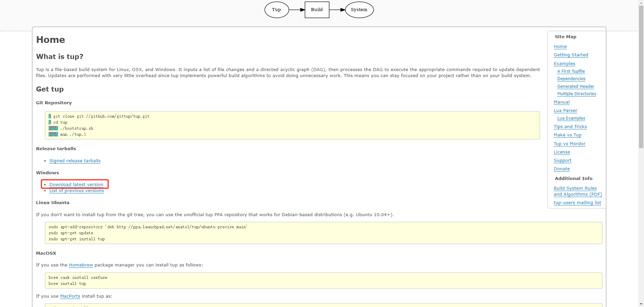Viewport: 644px width, 307px height.
Task: Open Tips and Tricks page
Action: click(x=570, y=127)
